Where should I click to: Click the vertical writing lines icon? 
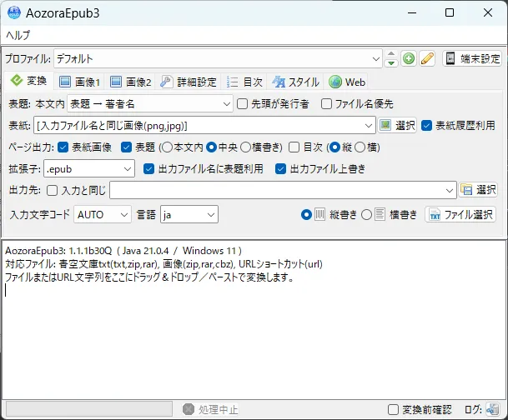(319, 214)
